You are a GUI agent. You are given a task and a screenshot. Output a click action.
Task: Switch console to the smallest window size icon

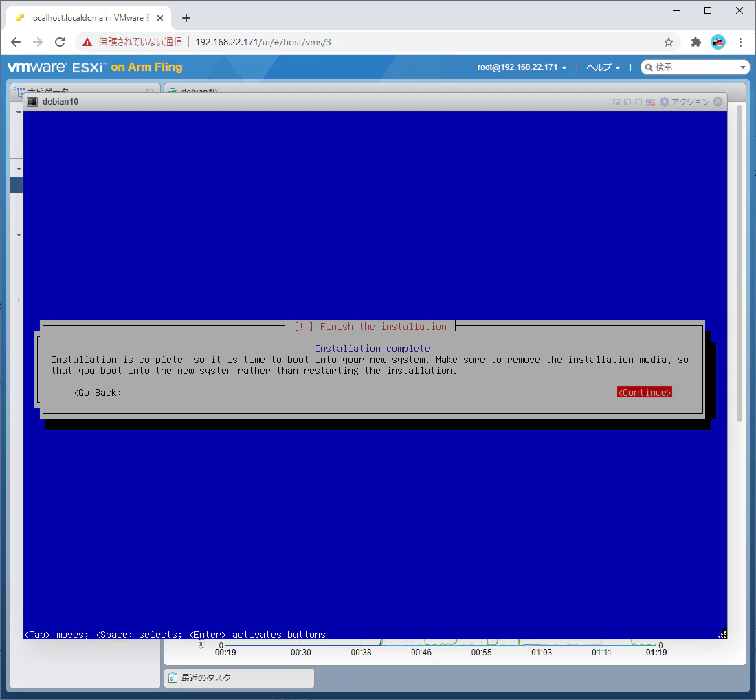pos(616,102)
